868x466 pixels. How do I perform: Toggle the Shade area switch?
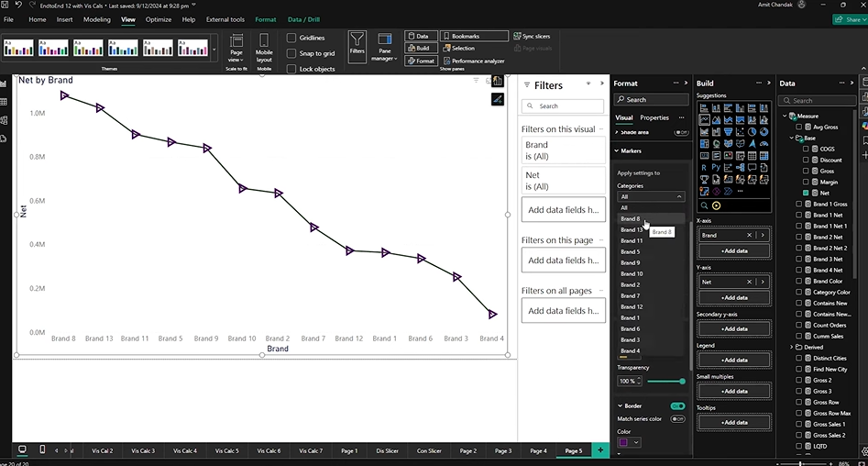680,132
